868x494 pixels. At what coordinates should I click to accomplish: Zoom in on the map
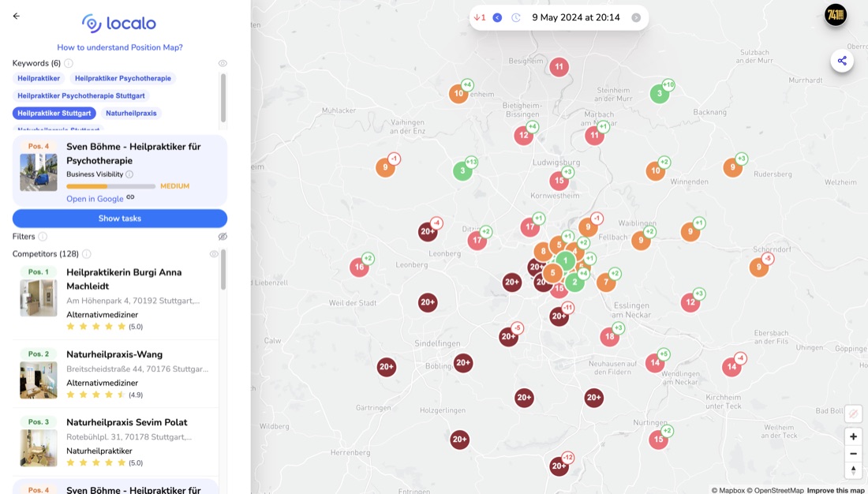[853, 436]
